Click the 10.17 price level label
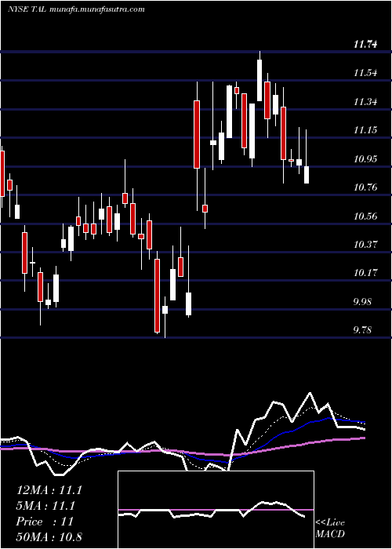392x549 pixels. click(x=365, y=273)
